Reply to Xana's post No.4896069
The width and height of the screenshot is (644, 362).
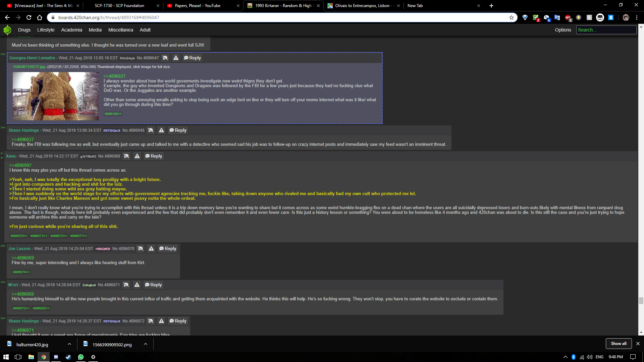[154, 156]
